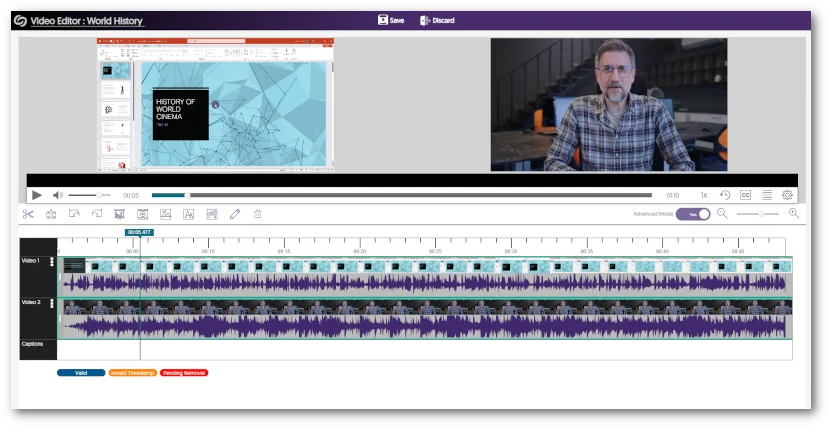Click the split clip tool icon

(x=51, y=214)
